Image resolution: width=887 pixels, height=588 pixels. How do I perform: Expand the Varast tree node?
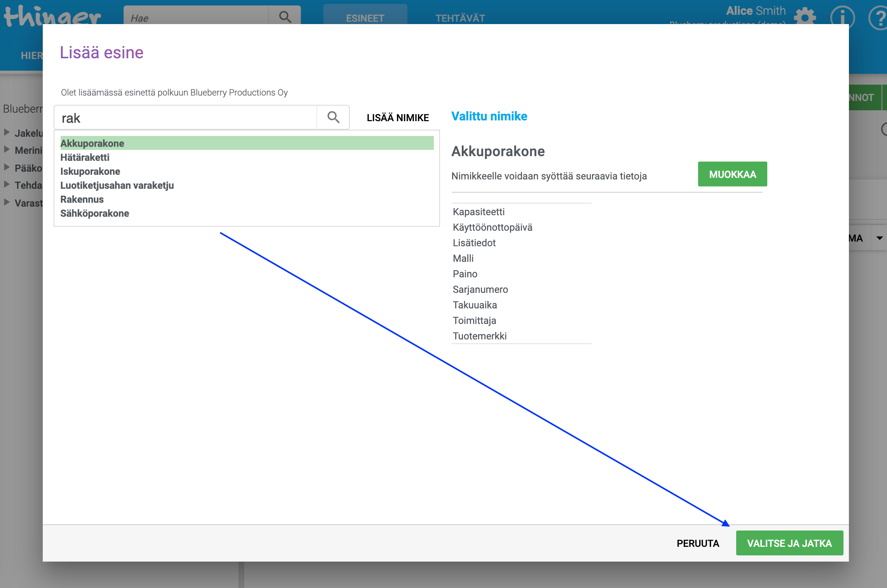click(x=7, y=202)
